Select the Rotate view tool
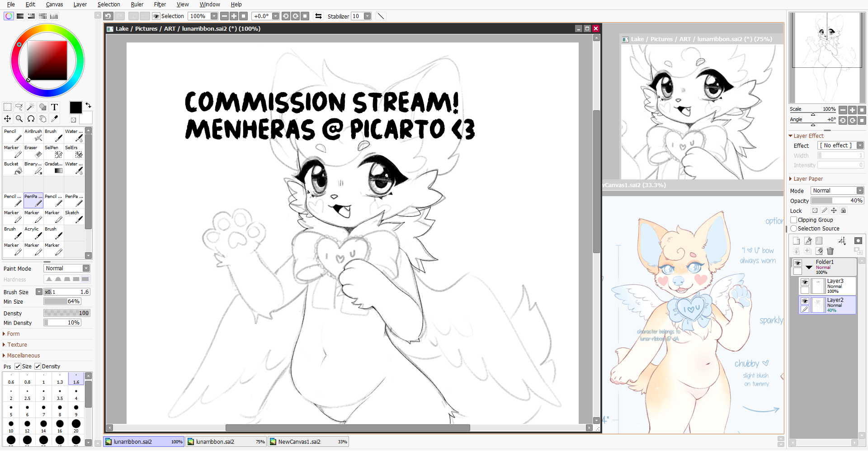This screenshot has height=451, width=868. 31,119
